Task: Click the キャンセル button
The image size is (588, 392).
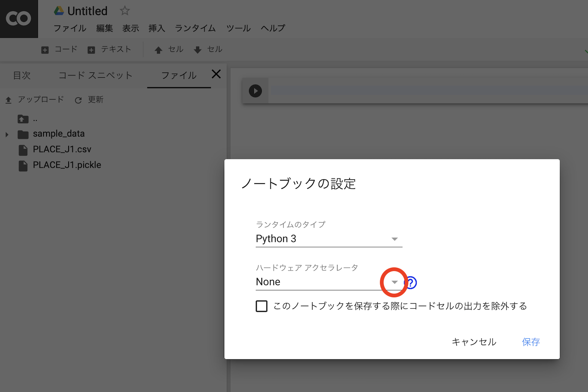Action: pyautogui.click(x=474, y=342)
